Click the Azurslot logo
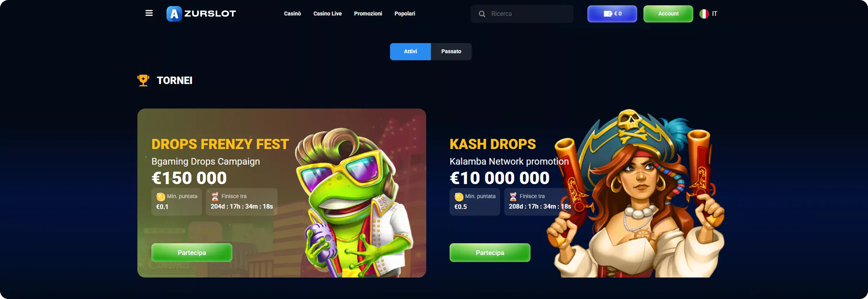The height and width of the screenshot is (299, 868). pyautogui.click(x=201, y=14)
